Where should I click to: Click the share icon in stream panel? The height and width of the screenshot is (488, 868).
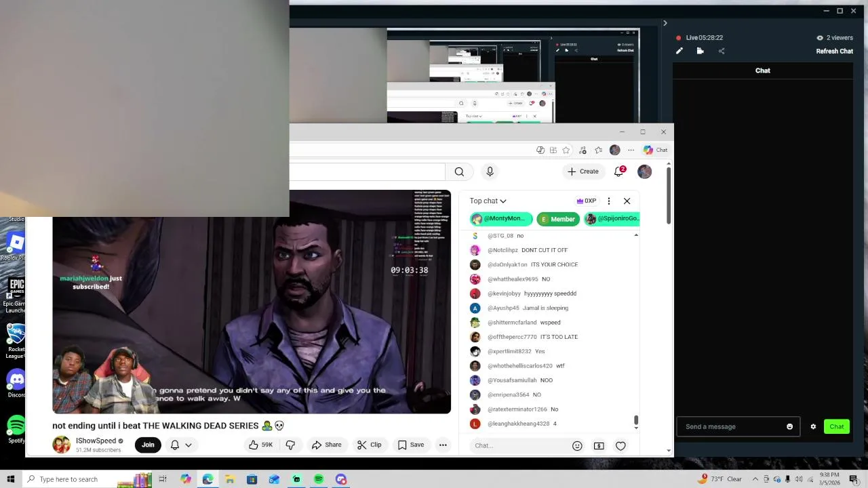coord(722,51)
